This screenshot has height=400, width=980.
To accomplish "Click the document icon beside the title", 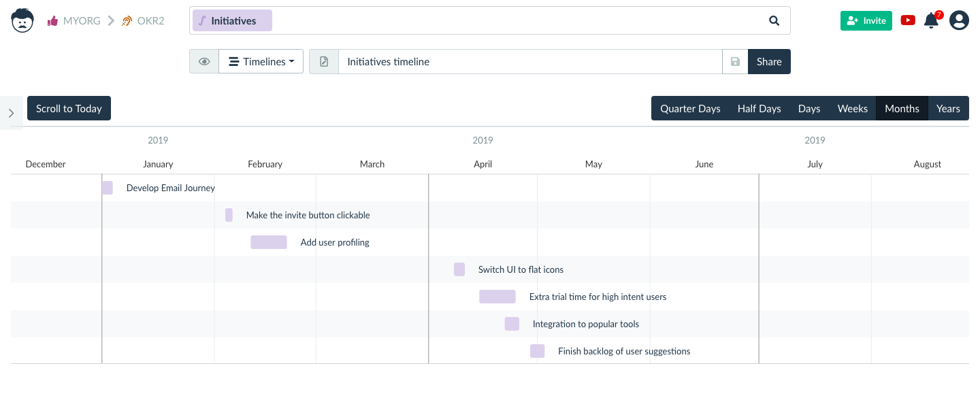I will click(x=324, y=62).
